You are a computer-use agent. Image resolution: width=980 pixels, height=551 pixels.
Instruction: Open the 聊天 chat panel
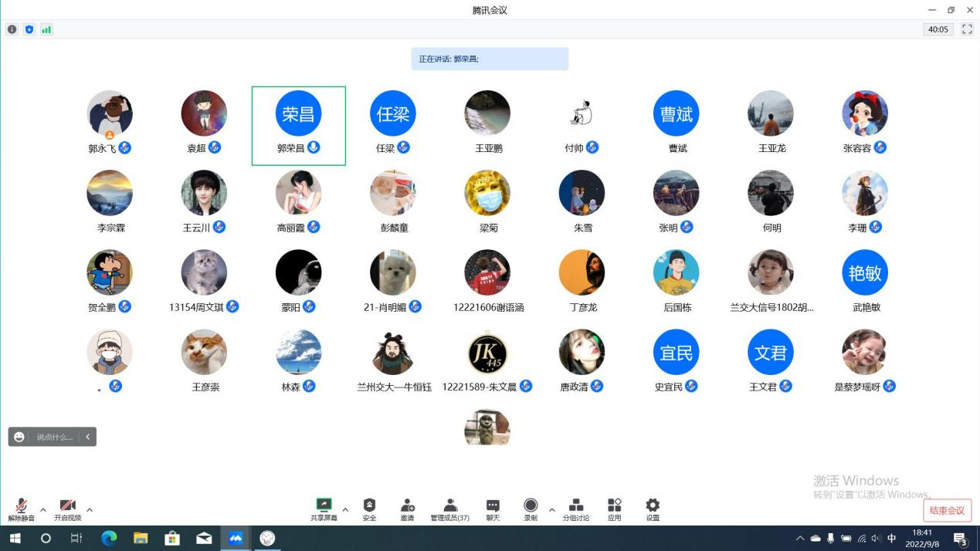coord(493,509)
